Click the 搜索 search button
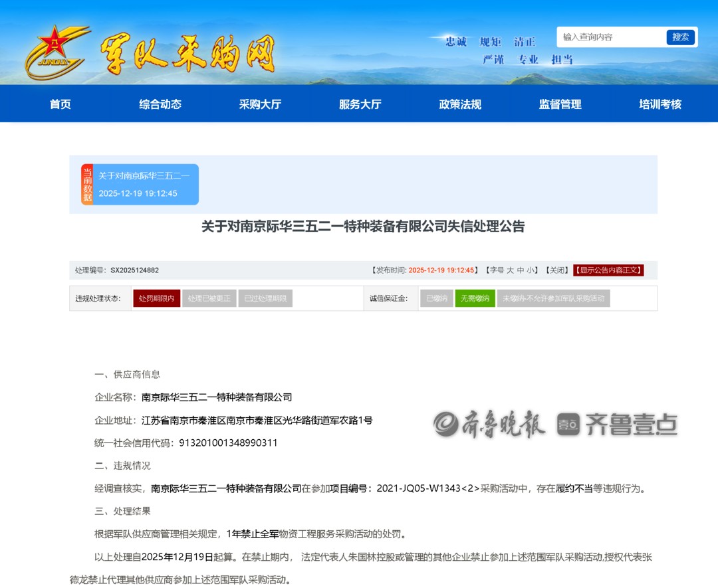Viewport: 718px width, 588px height. click(x=680, y=37)
